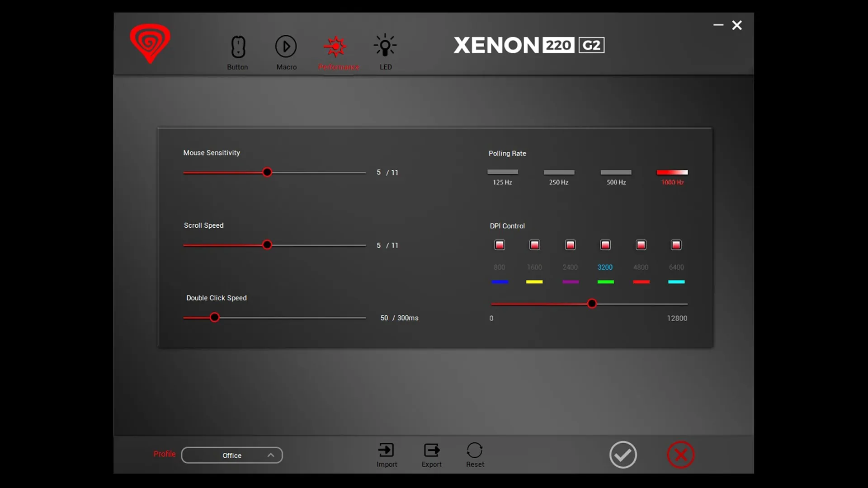Click the green color swatch under 3200
This screenshot has height=488, width=868.
point(606,282)
